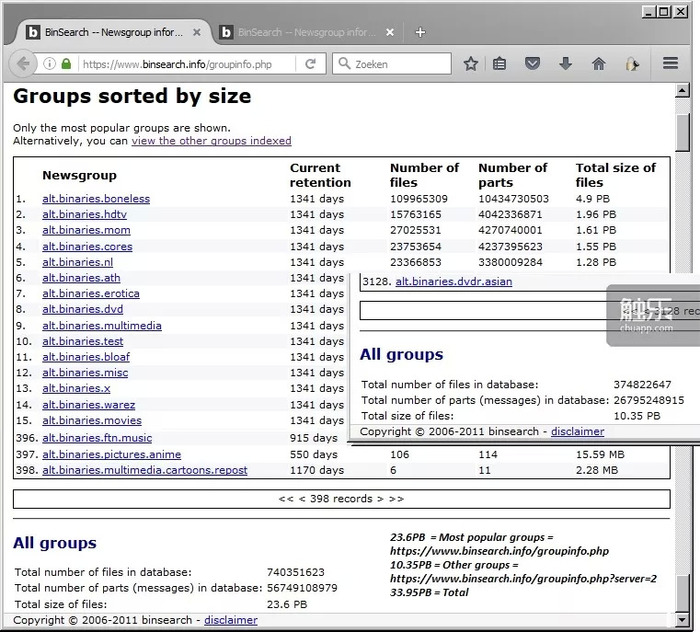Viewport: 700px width, 632px height.
Task: Open alt.binaries.hdtv newsgroup link
Action: (x=84, y=214)
